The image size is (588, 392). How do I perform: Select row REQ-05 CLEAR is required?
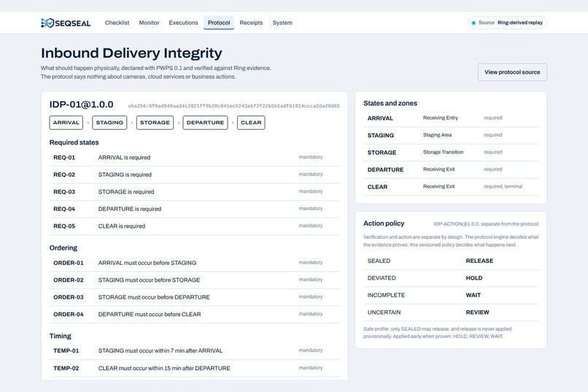pos(195,226)
